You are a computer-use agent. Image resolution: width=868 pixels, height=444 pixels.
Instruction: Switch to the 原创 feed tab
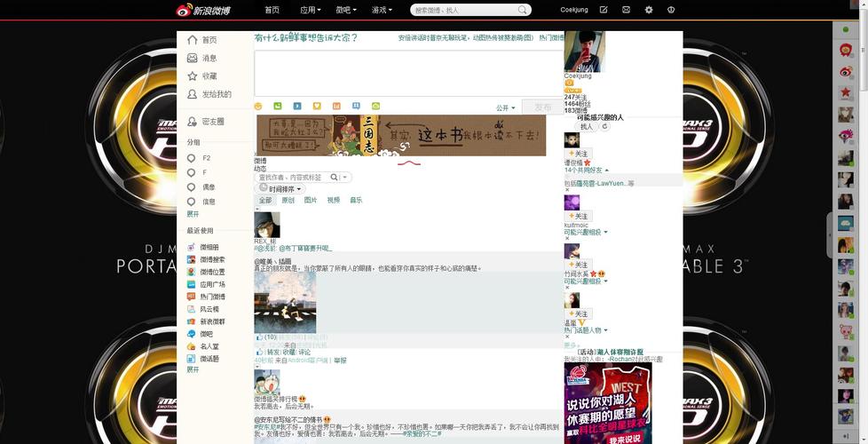(288, 201)
